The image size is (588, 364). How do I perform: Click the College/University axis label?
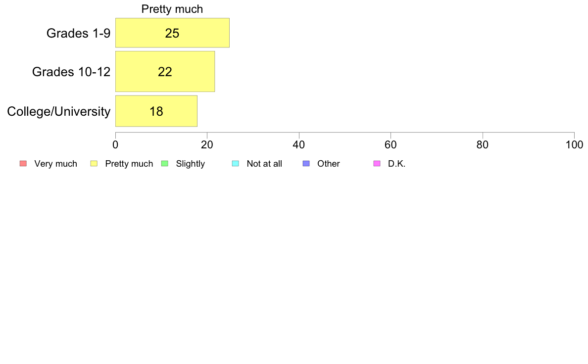tap(59, 111)
